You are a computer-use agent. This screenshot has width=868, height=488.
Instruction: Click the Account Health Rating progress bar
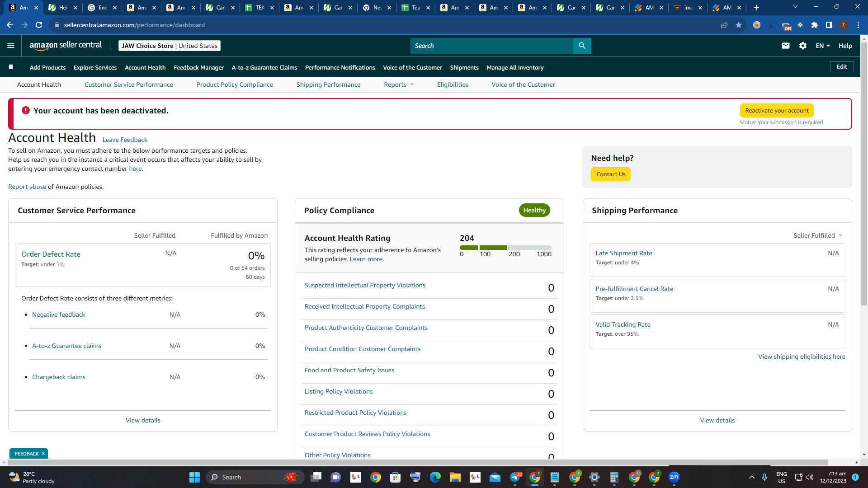tap(505, 248)
